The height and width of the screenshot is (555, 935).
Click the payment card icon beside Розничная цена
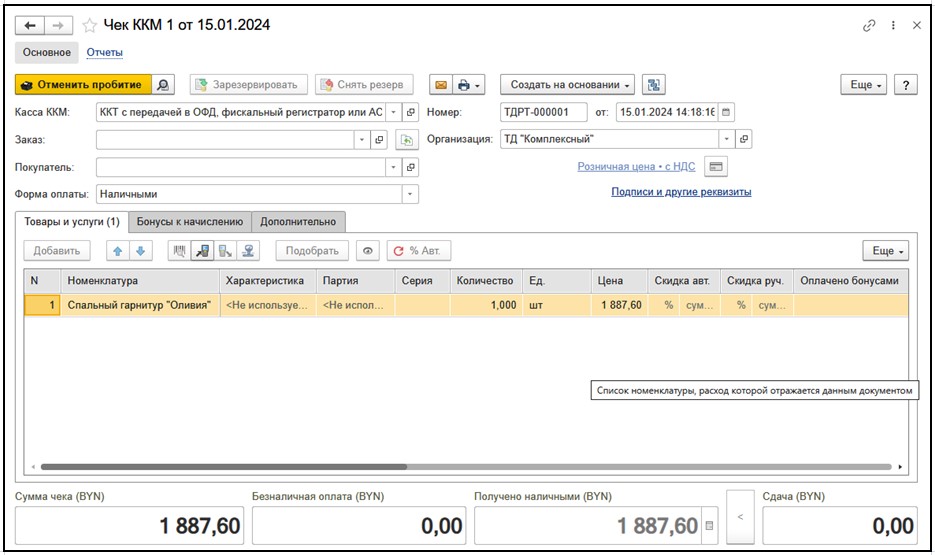[715, 166]
